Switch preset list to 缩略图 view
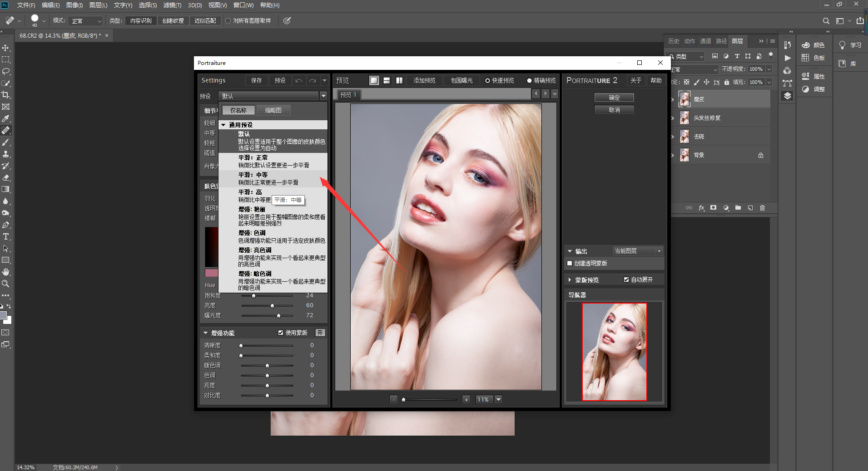 click(273, 110)
